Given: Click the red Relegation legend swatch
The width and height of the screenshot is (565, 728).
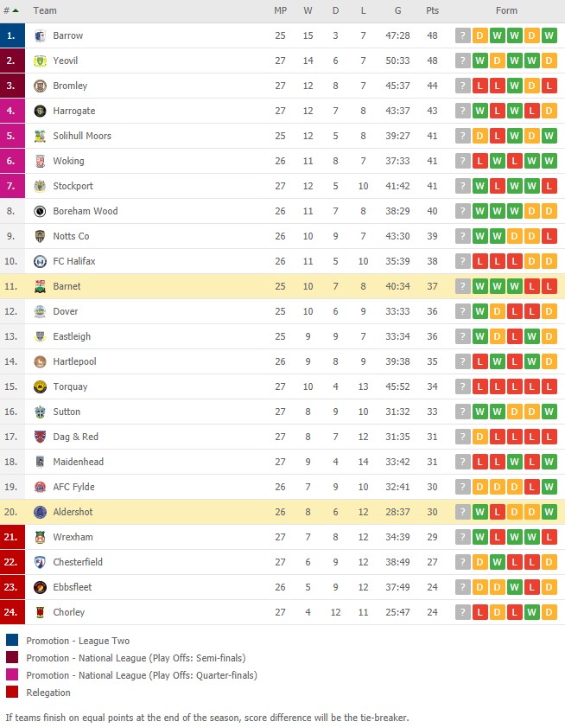Looking at the screenshot, I should 12,693.
